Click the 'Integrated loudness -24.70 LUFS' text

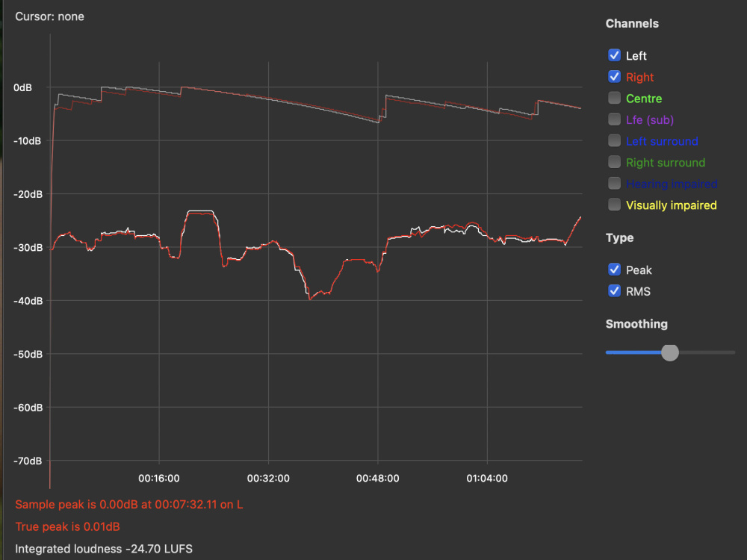tap(104, 549)
